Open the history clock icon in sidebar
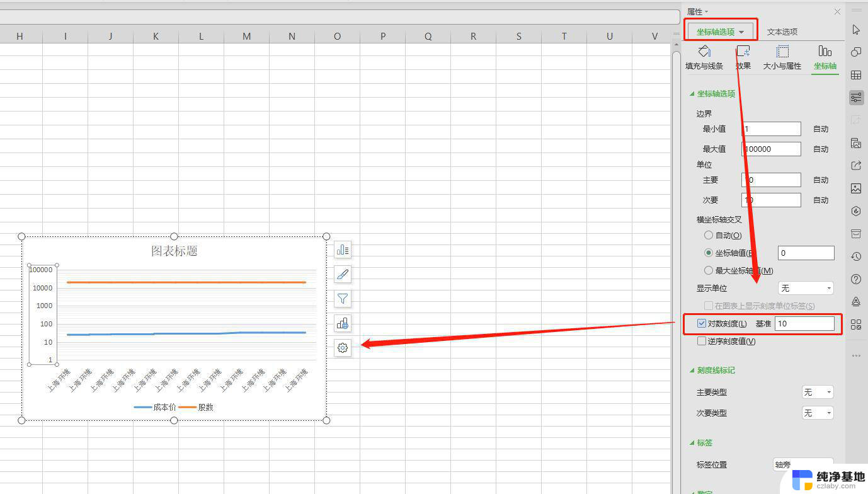 (x=856, y=256)
